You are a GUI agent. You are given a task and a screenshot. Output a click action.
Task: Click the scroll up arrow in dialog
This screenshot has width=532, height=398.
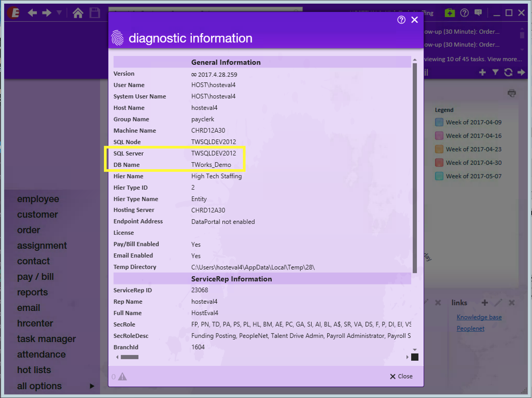click(415, 60)
